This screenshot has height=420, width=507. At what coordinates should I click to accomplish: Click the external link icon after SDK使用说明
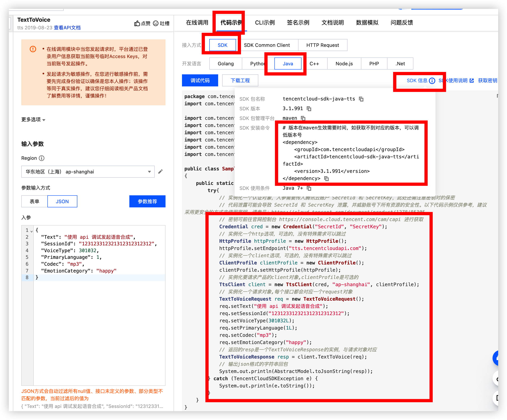click(471, 80)
